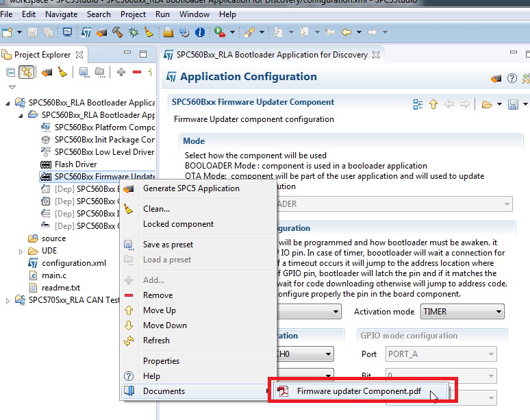Click the up arrow navigation icon
530x420 pixels.
coord(433,104)
